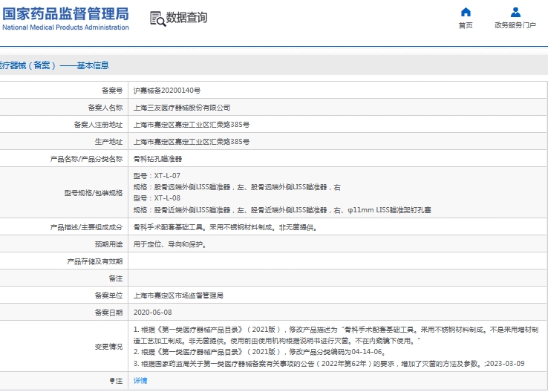Click the spec line mentioning 股骨远端外侧LISS瞄准器

pos(237,187)
